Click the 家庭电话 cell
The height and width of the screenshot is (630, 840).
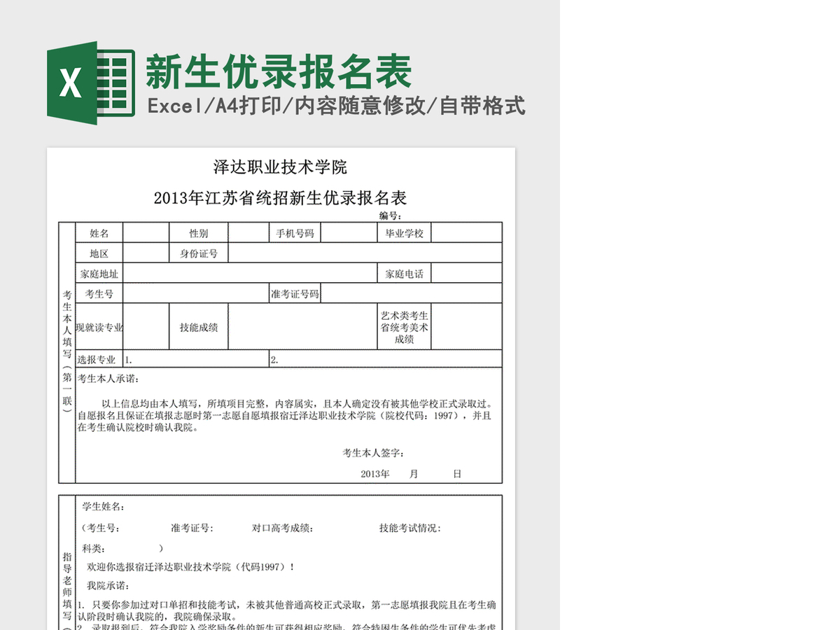[x=405, y=274]
